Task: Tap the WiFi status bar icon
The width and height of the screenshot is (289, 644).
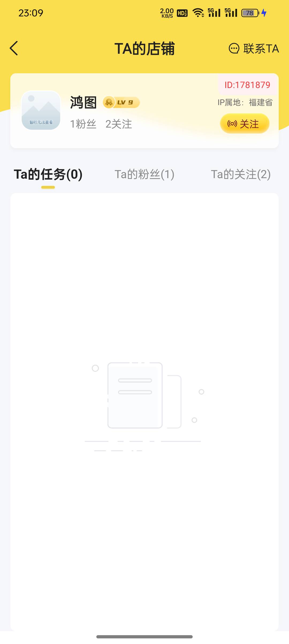Action: point(198,13)
